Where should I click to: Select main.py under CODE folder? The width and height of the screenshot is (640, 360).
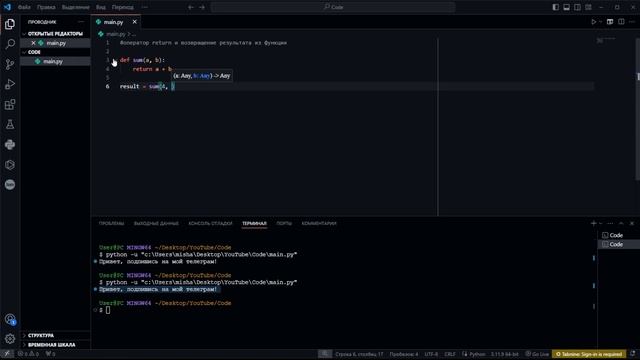pyautogui.click(x=55, y=61)
